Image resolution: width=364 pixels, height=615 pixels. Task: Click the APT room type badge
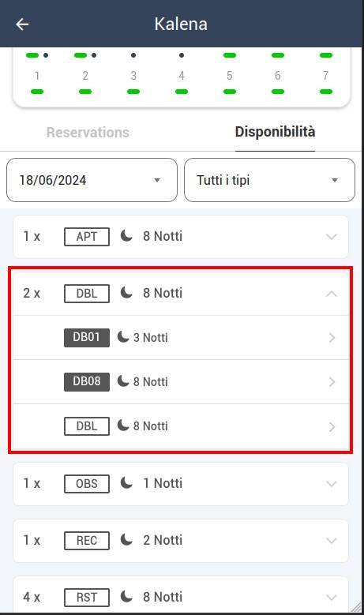tap(87, 237)
